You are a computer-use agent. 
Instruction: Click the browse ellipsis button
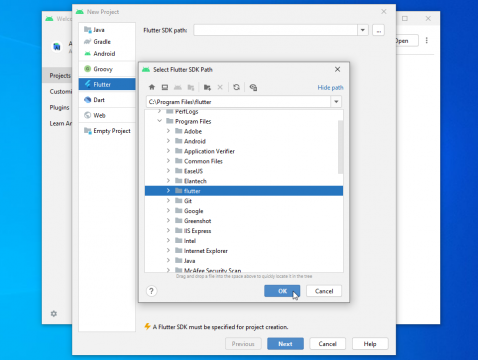379,30
